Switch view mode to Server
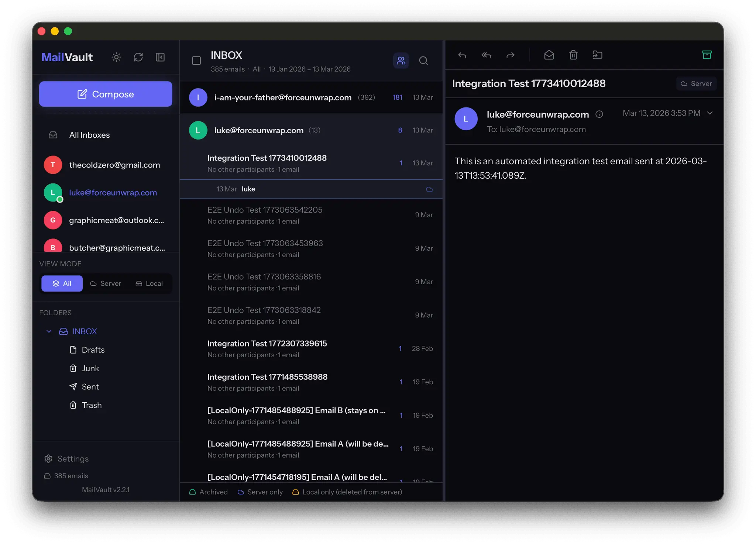Screen dimensions: 756x544 click(x=106, y=283)
